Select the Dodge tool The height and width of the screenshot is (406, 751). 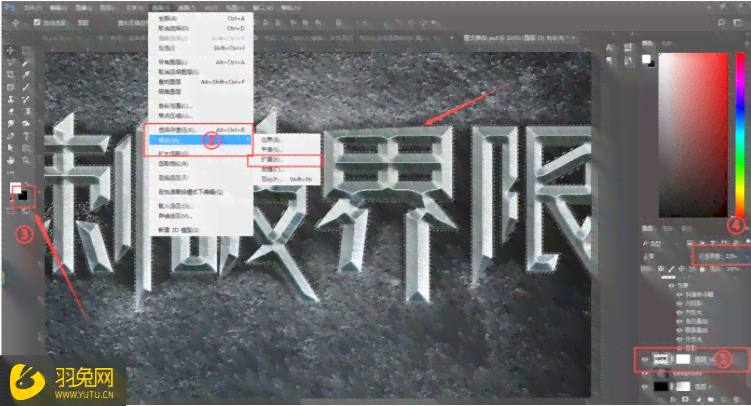tap(26, 124)
